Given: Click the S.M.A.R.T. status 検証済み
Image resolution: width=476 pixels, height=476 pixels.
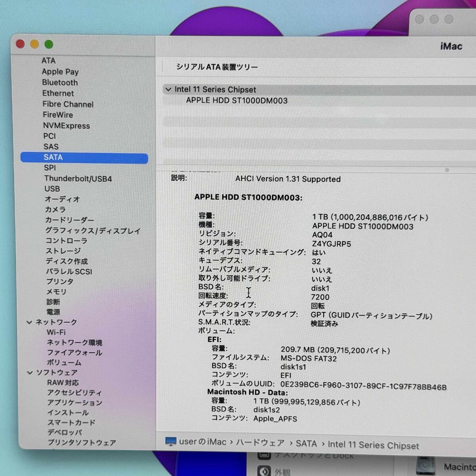Looking at the screenshot, I should (x=324, y=324).
